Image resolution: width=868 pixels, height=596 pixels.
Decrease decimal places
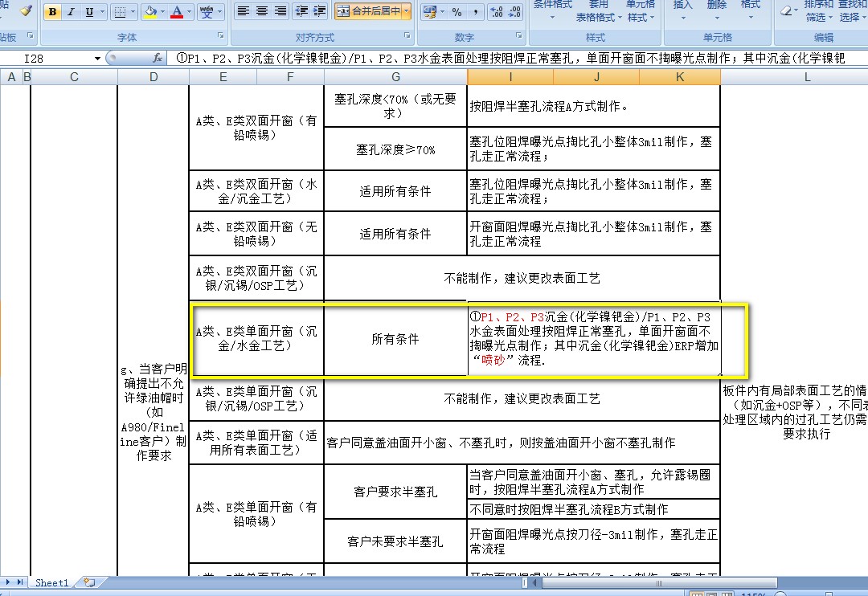(x=514, y=11)
